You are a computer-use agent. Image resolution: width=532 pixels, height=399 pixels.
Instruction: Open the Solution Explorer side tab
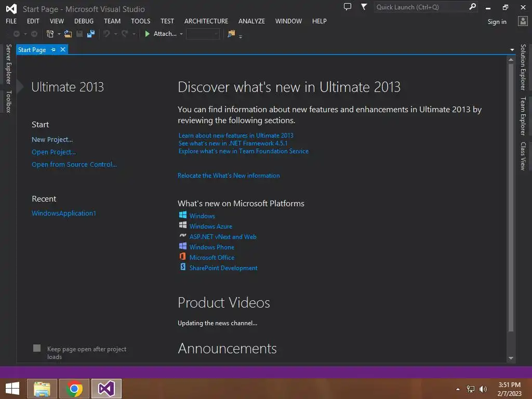pyautogui.click(x=523, y=67)
